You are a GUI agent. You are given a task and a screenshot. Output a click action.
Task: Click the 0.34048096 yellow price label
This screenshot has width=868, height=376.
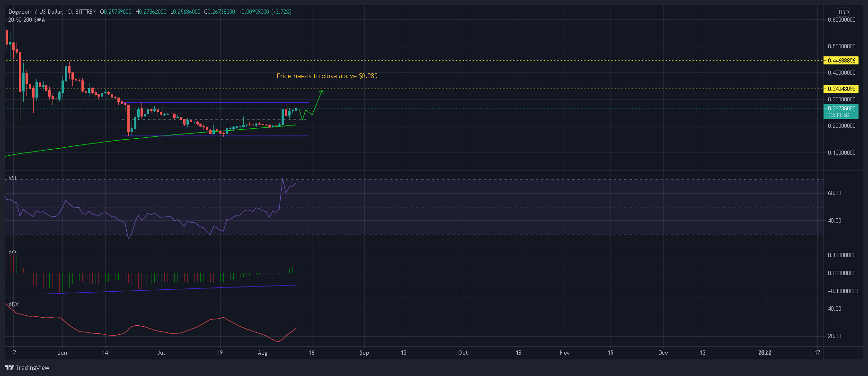pos(841,89)
